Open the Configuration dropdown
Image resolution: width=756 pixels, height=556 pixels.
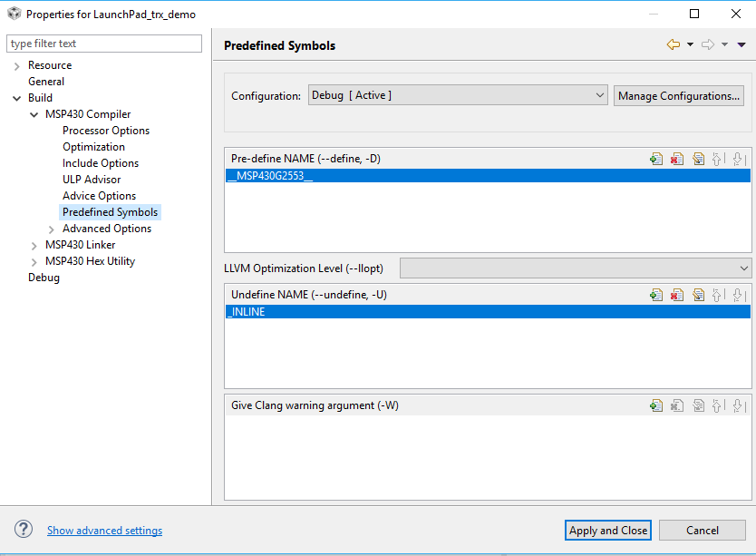(x=458, y=95)
